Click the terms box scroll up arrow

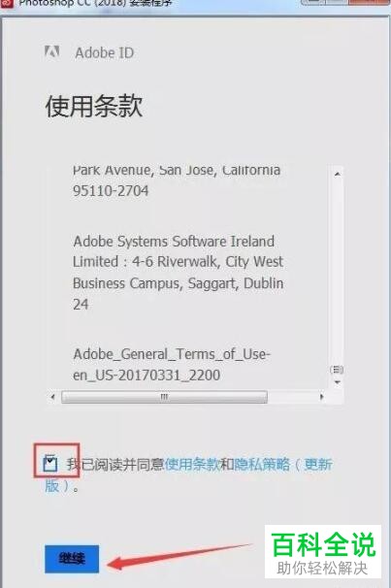[337, 174]
